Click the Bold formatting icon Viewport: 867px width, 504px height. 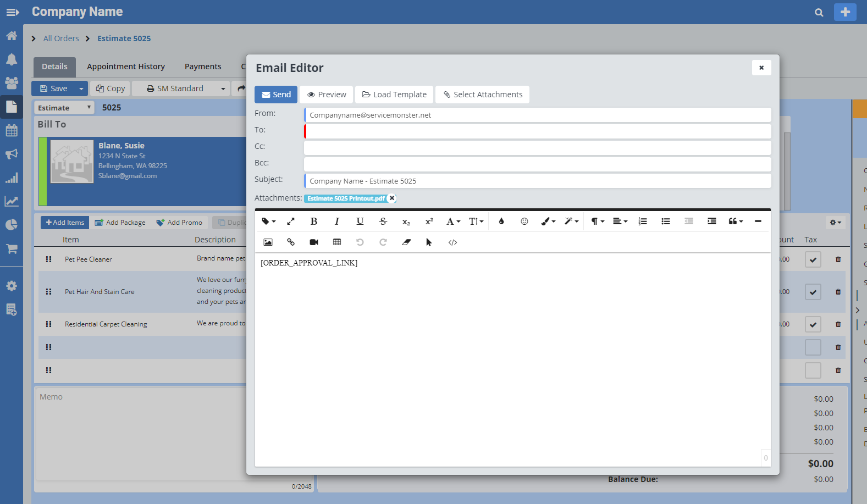click(313, 221)
